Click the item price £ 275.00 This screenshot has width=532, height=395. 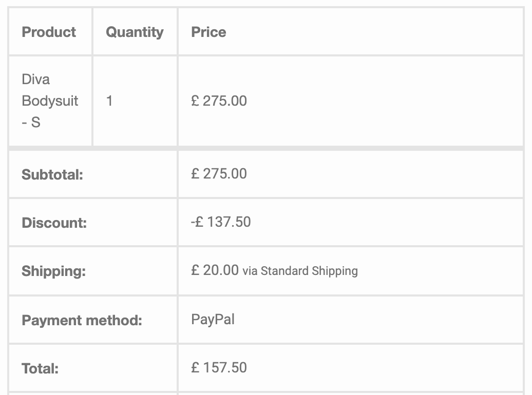click(x=219, y=101)
